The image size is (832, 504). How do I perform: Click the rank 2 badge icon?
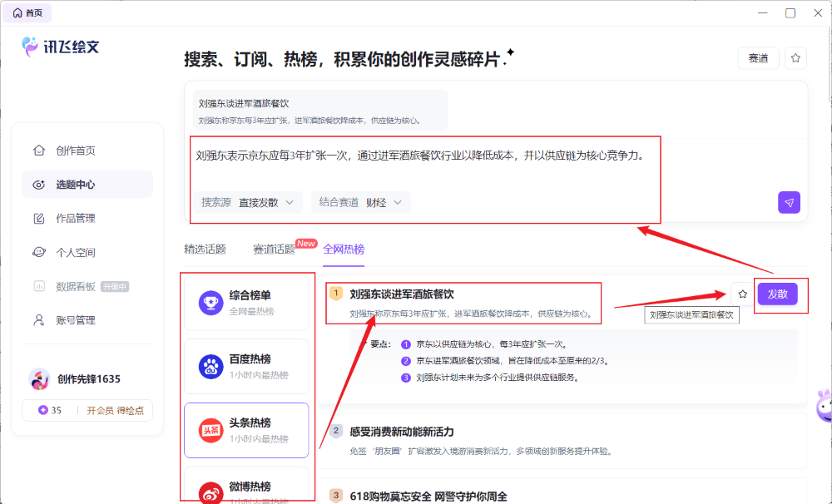[336, 431]
